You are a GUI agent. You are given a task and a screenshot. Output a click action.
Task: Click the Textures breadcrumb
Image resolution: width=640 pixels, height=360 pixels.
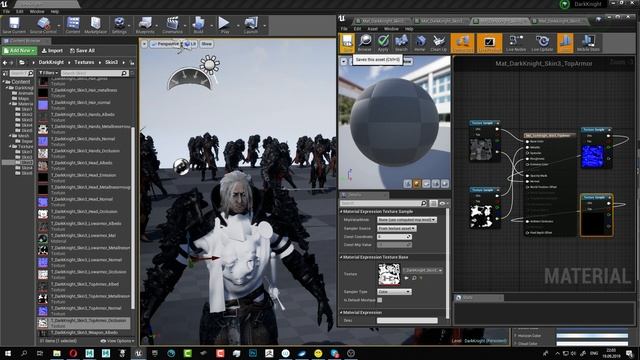[84, 62]
